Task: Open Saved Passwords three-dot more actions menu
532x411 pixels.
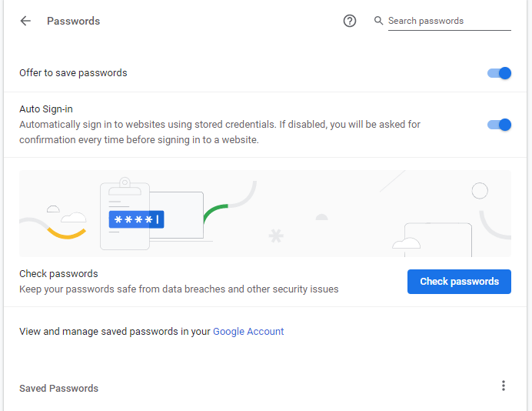Action: pyautogui.click(x=504, y=386)
